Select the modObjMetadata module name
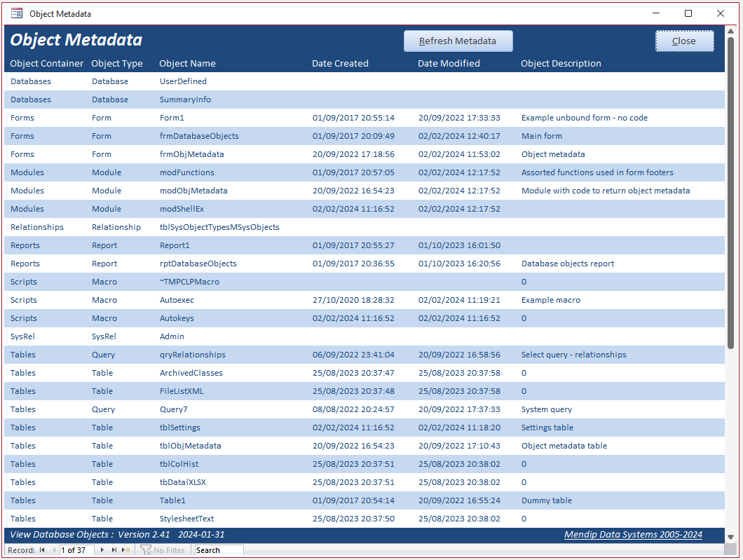 coord(193,191)
